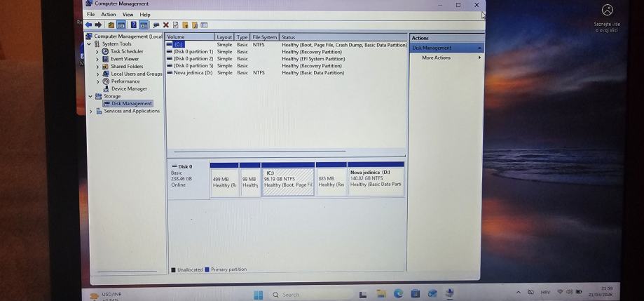
Task: Toggle the Show/Hide Console Tree icon
Action: (x=121, y=25)
